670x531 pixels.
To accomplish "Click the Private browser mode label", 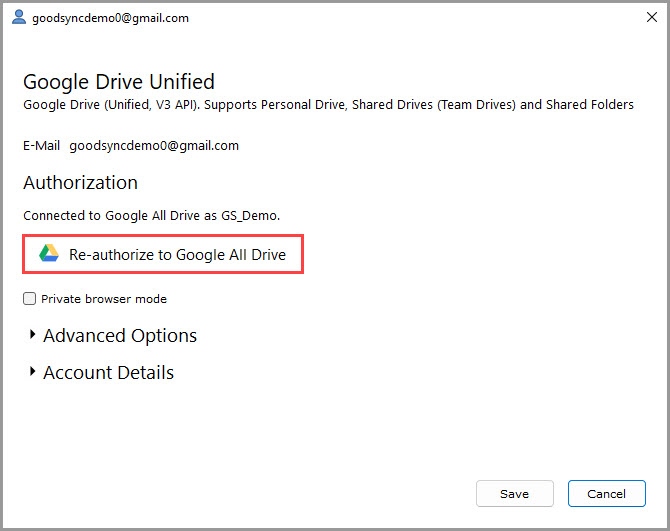I will [104, 299].
